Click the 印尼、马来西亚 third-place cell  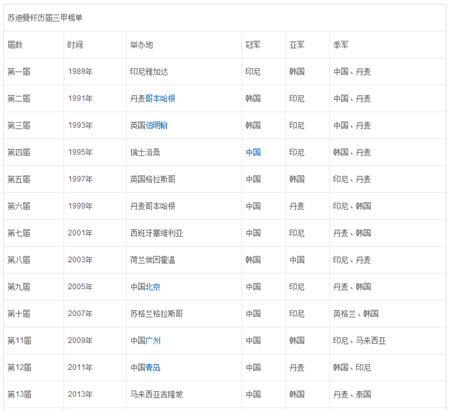(x=359, y=341)
